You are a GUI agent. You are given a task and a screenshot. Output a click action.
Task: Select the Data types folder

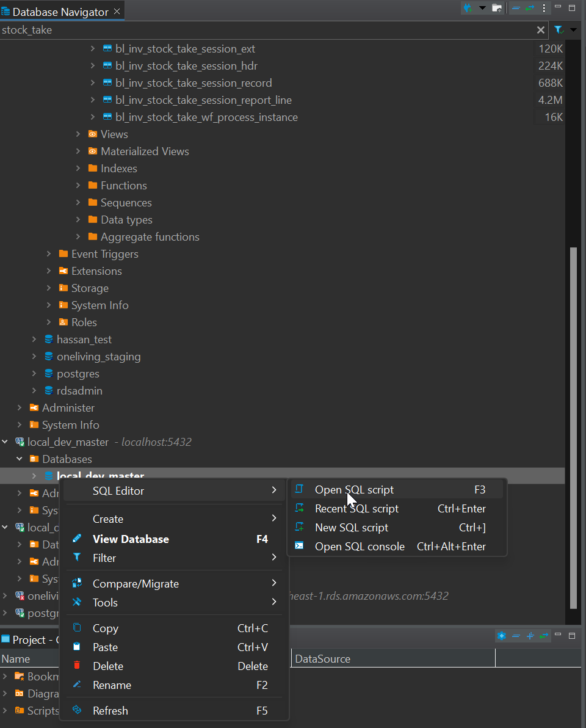point(127,220)
